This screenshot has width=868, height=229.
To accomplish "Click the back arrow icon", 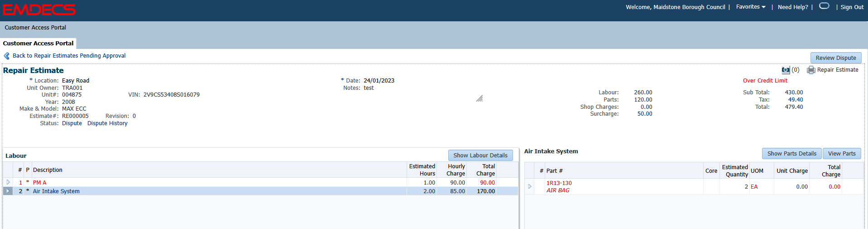I will click(x=7, y=56).
